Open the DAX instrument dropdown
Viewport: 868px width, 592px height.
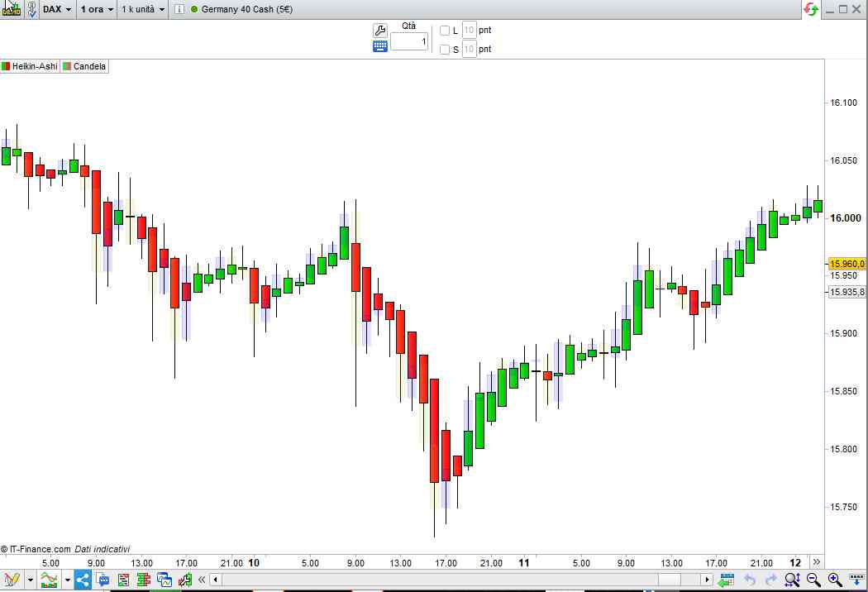coord(57,9)
